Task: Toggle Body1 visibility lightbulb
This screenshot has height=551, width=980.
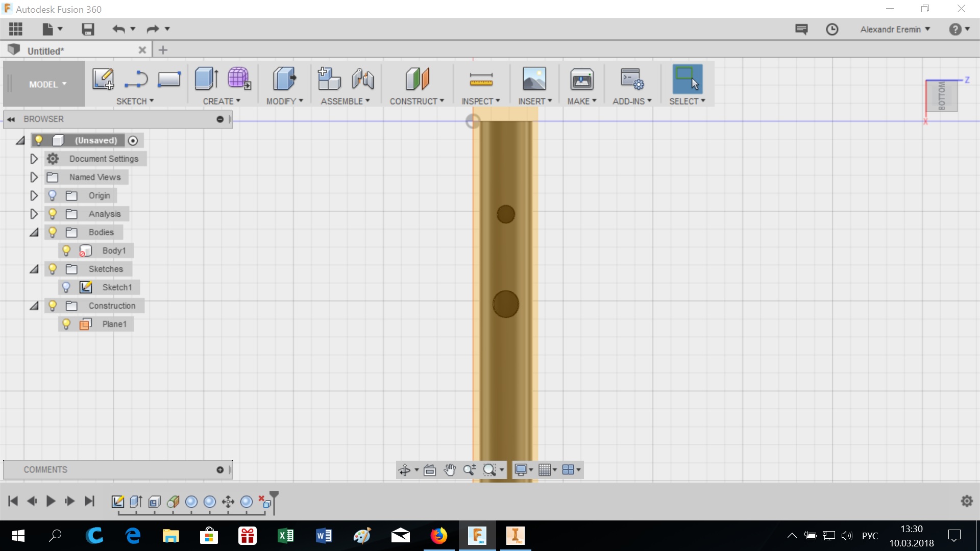Action: click(66, 251)
